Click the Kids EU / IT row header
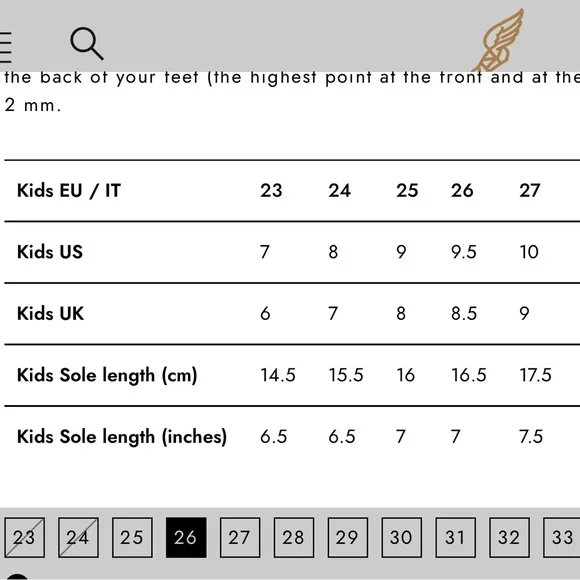580x580 pixels. click(x=69, y=190)
